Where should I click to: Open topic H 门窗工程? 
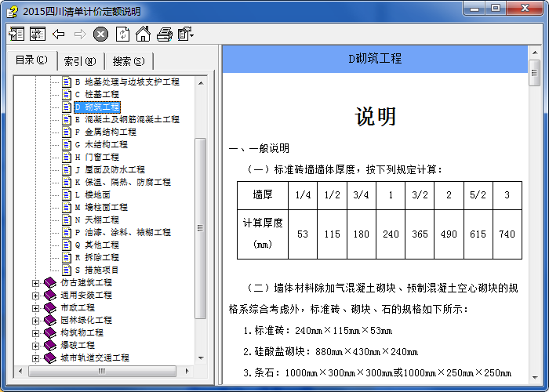[x=97, y=157]
